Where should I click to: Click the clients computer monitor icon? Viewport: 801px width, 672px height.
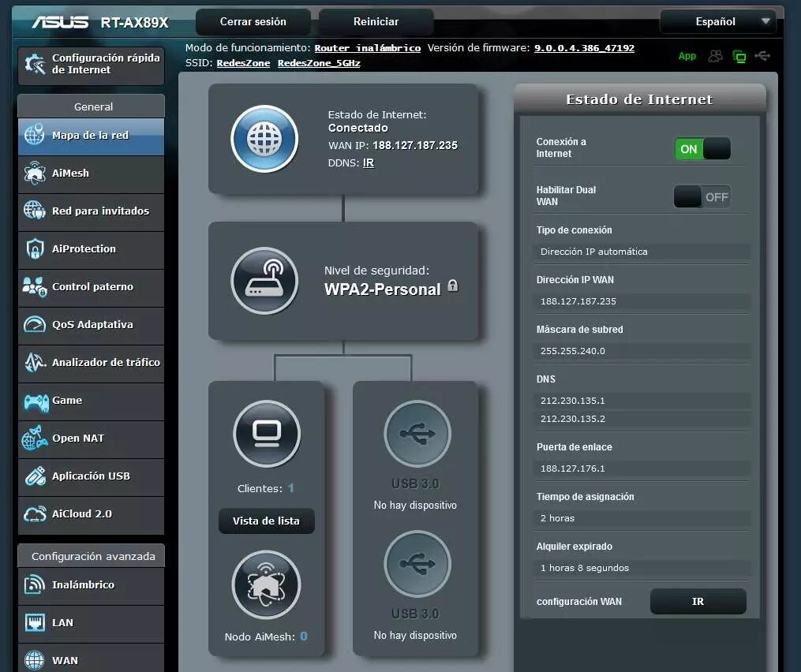(x=267, y=434)
